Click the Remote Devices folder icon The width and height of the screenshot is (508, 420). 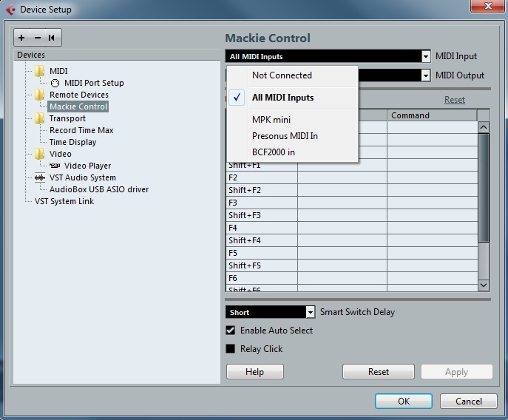39,95
